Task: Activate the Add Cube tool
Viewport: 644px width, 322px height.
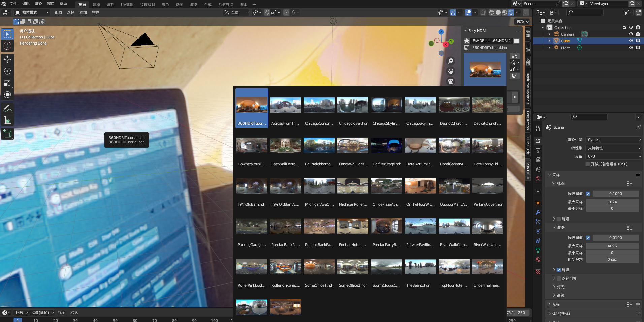Action: pyautogui.click(x=7, y=134)
